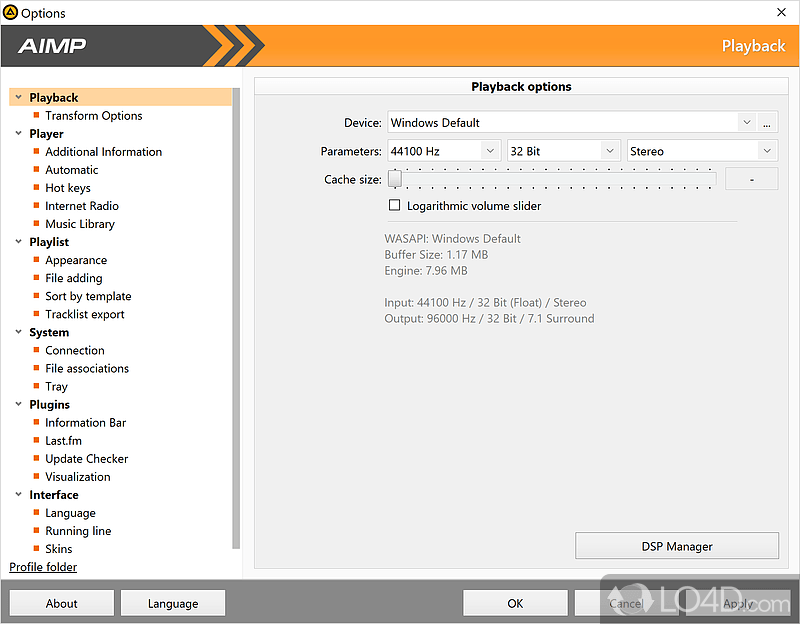Viewport: 800px width, 624px height.
Task: Open Hot keys settings
Action: 68,188
